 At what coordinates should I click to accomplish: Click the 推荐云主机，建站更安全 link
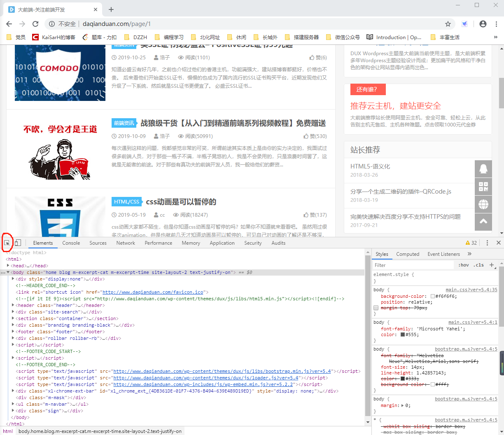(396, 106)
